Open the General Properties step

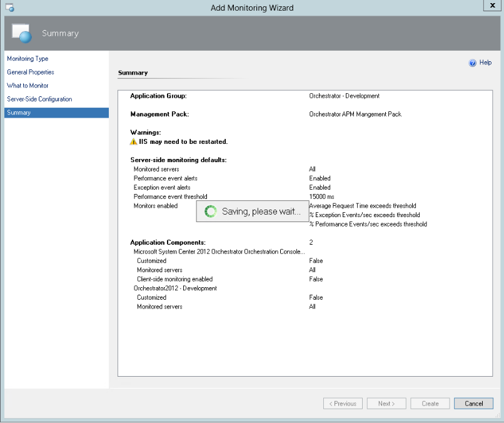(x=31, y=73)
